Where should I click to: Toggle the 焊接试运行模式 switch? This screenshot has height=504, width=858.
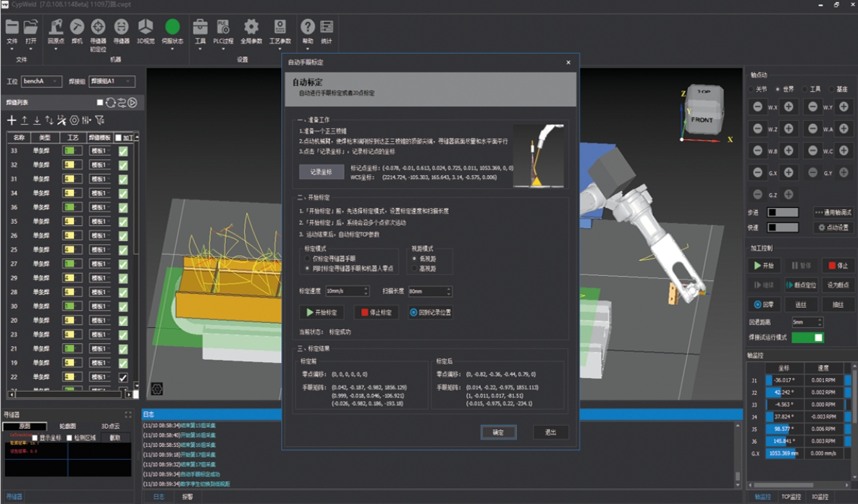tap(807, 337)
